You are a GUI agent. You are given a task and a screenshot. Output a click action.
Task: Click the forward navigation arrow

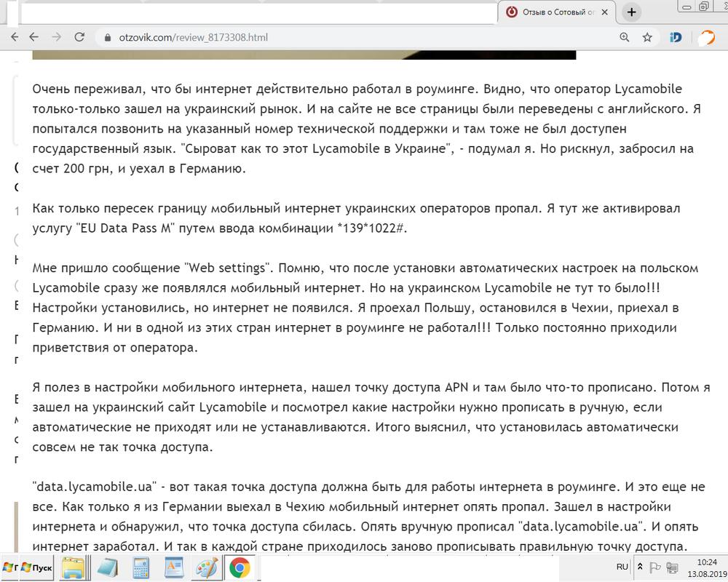57,37
